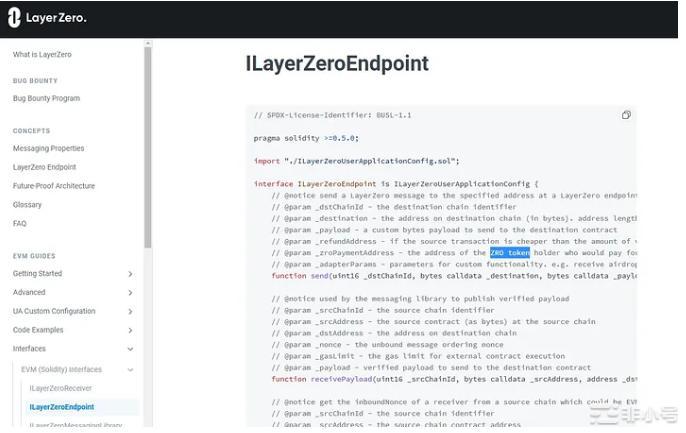Click the sidebar vertical scrollbar
Image resolution: width=686 pixels, height=433 pixels.
pyautogui.click(x=148, y=150)
